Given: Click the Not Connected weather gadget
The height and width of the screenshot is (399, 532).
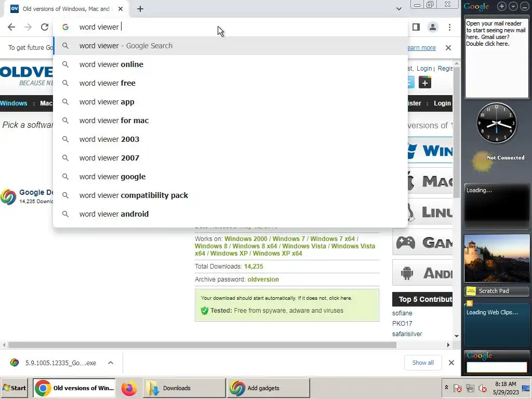Looking at the screenshot, I should point(497,160).
